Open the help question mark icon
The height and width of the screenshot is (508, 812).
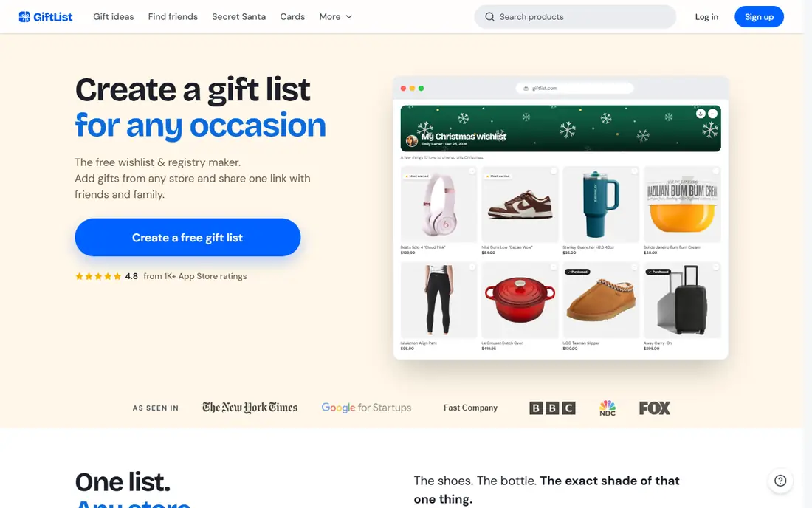tap(780, 481)
